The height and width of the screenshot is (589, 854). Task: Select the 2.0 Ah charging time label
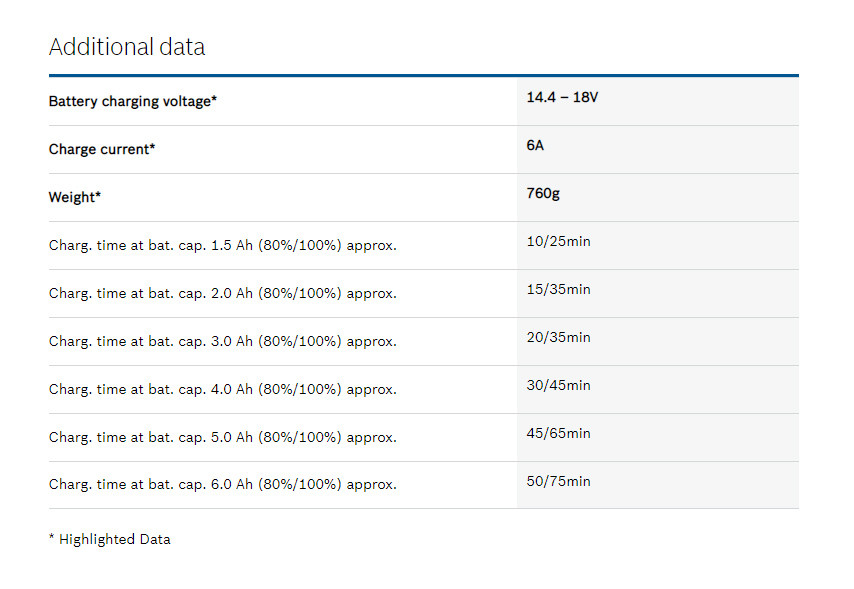[x=223, y=293]
